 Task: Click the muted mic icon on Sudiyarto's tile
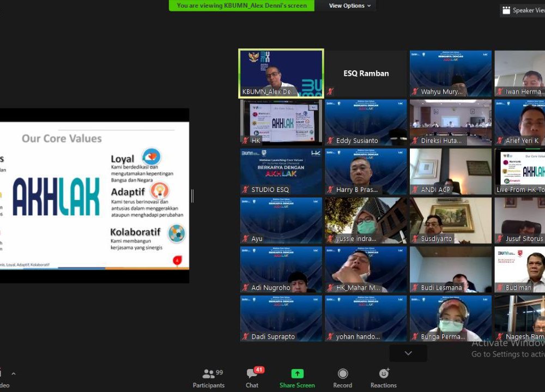(x=415, y=239)
